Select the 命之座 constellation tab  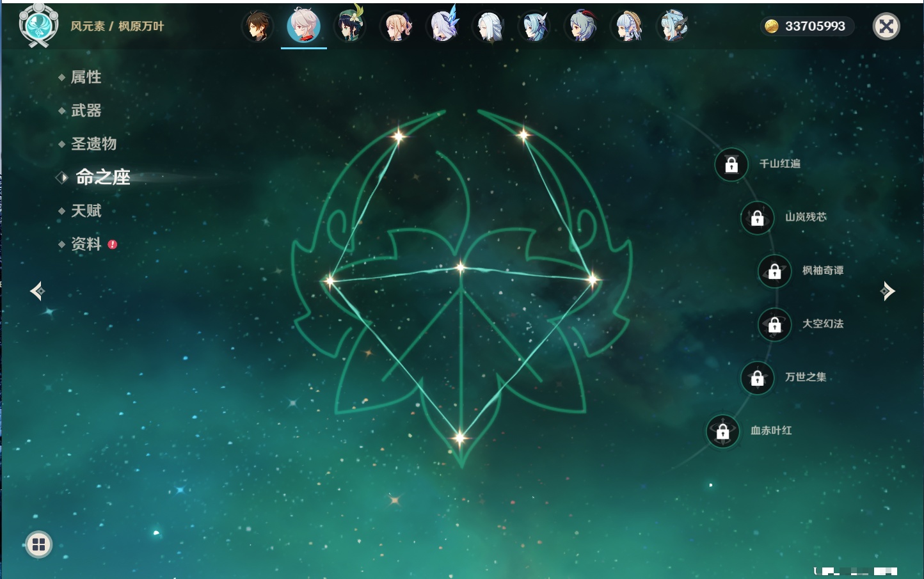[102, 177]
